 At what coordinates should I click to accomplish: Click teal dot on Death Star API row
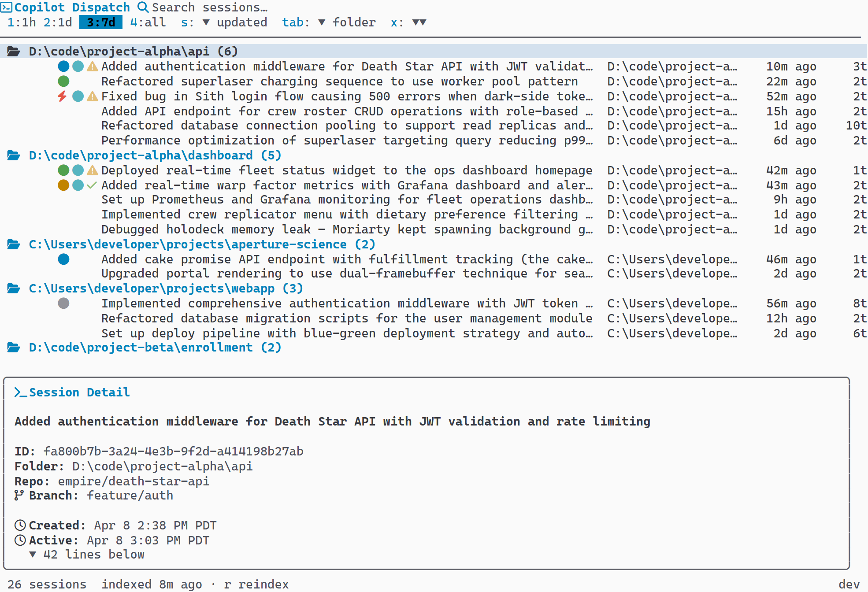78,67
